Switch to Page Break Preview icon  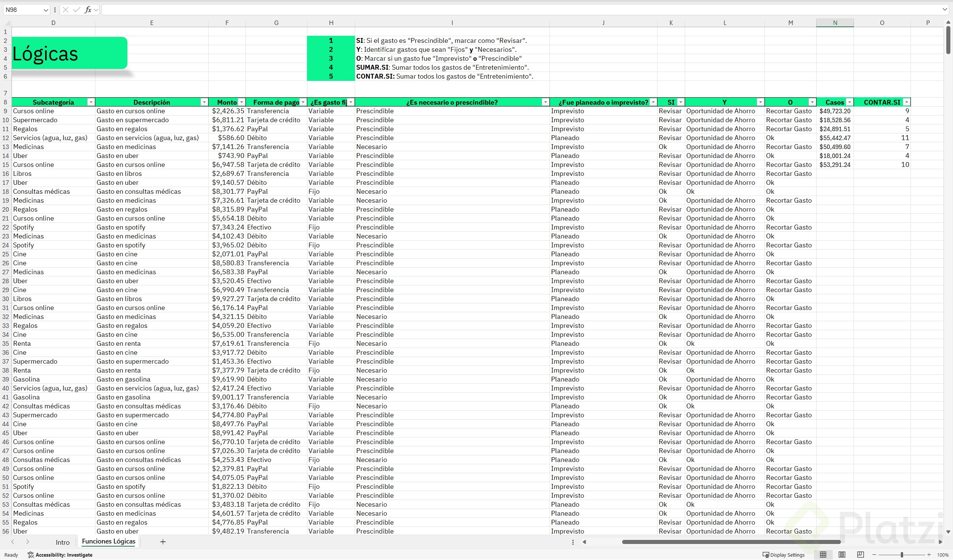860,555
